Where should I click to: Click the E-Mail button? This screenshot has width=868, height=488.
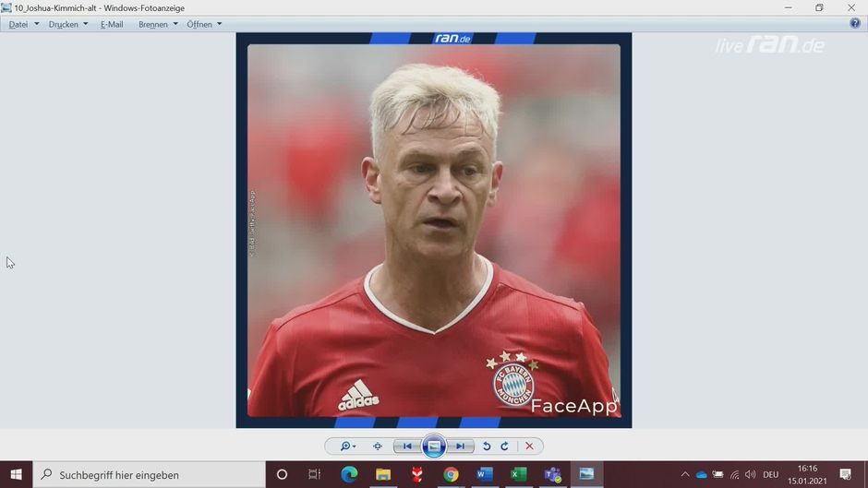[112, 24]
